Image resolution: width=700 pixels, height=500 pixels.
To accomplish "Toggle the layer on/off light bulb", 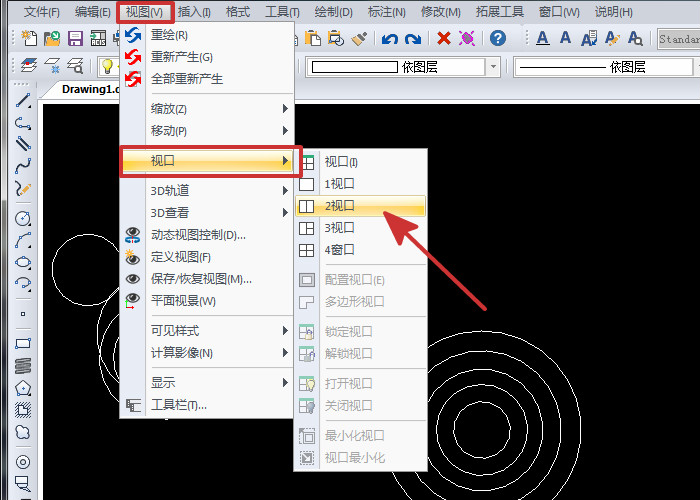I will tap(107, 66).
